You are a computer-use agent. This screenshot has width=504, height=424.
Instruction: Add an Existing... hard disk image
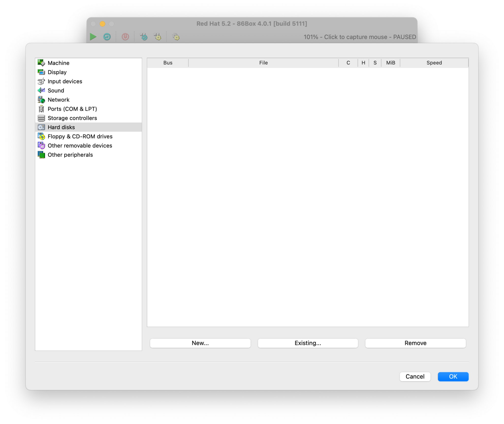pos(308,343)
